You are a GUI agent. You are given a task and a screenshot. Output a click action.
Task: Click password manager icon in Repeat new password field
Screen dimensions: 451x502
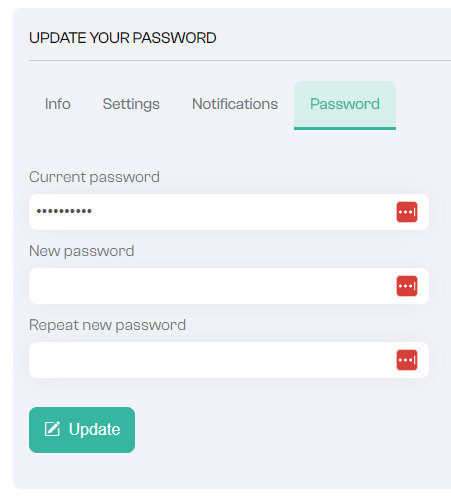(x=407, y=360)
